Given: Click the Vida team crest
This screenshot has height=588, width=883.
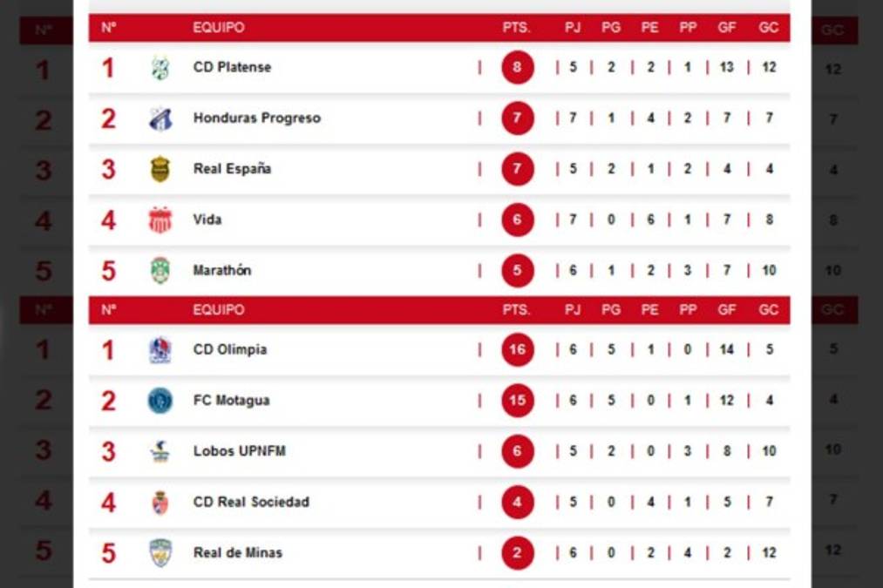Looking at the screenshot, I should point(160,220).
